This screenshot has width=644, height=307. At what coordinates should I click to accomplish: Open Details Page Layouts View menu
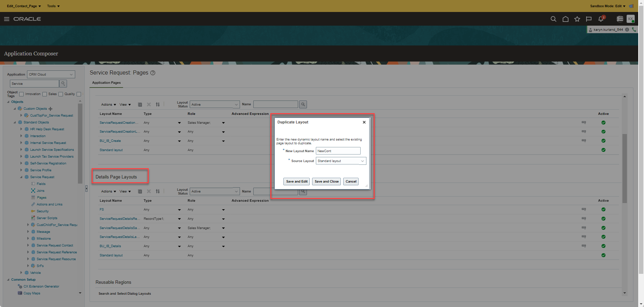point(125,191)
